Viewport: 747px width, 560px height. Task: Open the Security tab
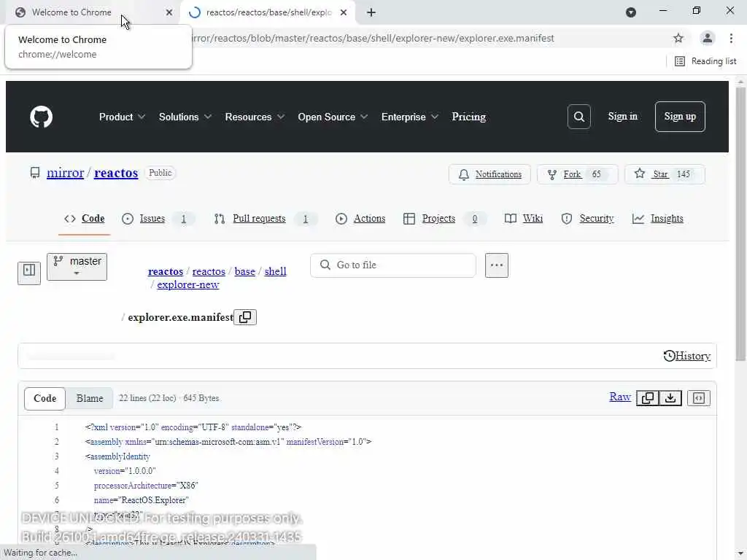(587, 219)
